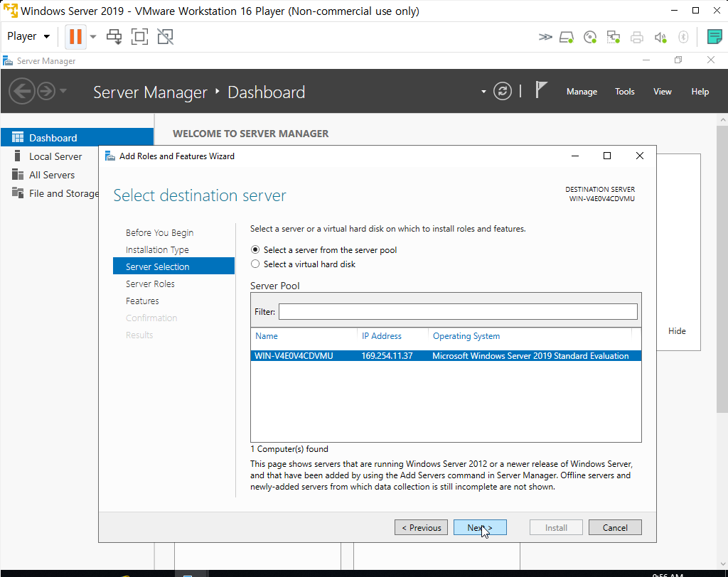Open Local Server in the sidebar
728x577 pixels.
click(55, 156)
